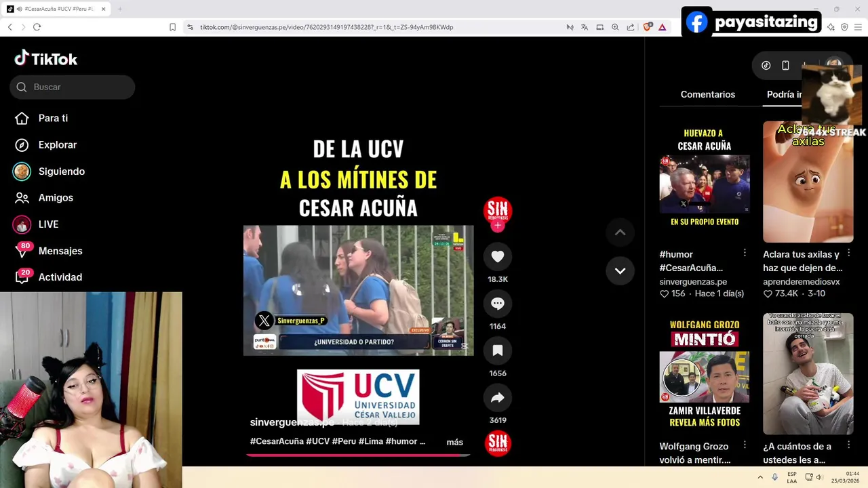
Task: Open the volume icon in the system tray
Action: tap(818, 477)
